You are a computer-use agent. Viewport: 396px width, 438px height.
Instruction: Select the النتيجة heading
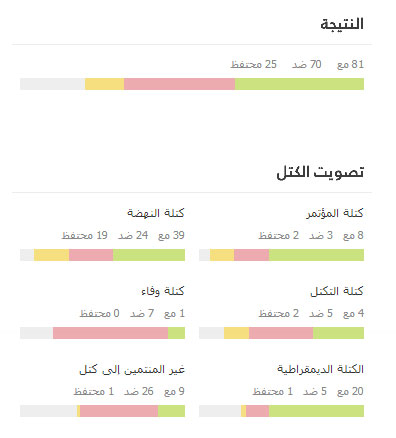[342, 24]
